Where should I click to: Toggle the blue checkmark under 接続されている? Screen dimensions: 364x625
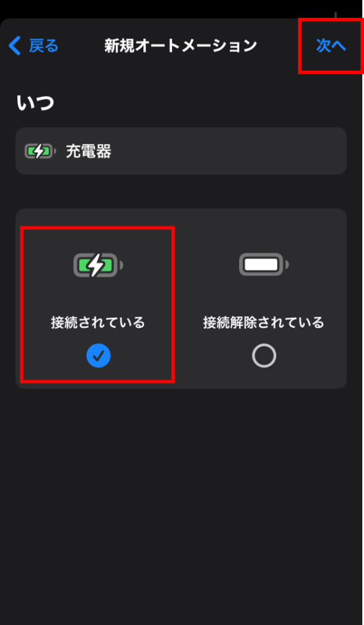(98, 356)
